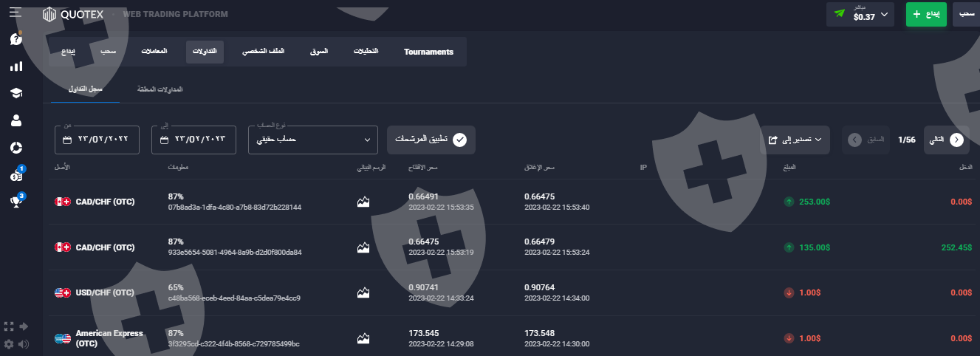Click closing price 0.90764
Screen dimensions: 980x356
pos(540,287)
